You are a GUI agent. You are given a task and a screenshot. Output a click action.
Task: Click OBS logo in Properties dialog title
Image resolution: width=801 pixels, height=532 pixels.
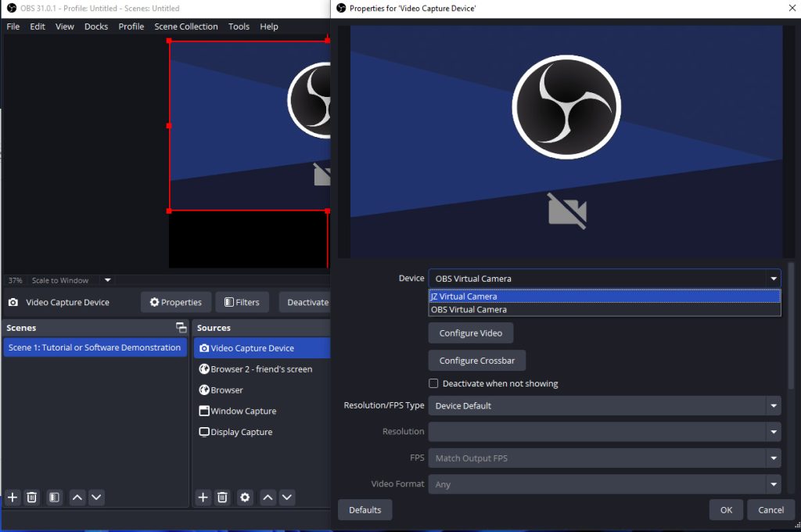[341, 8]
